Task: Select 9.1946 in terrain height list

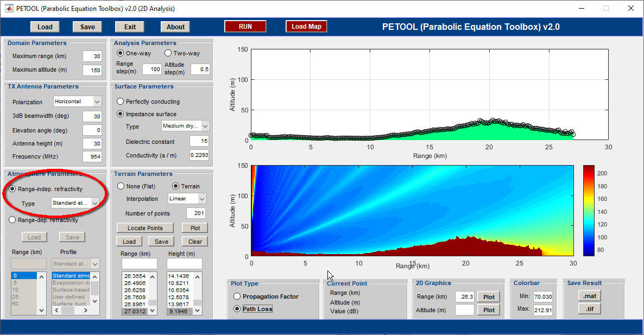Action: coord(180,311)
